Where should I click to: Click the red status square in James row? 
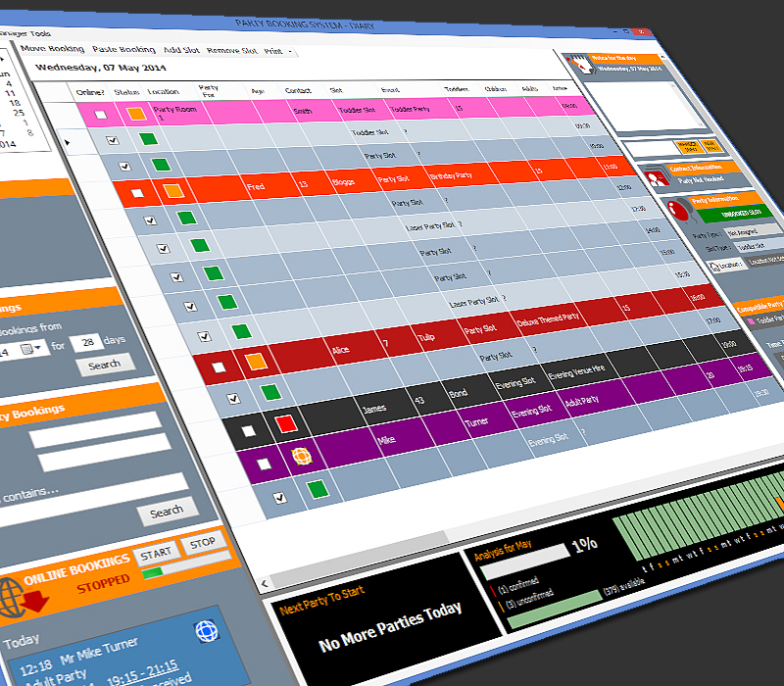click(286, 424)
